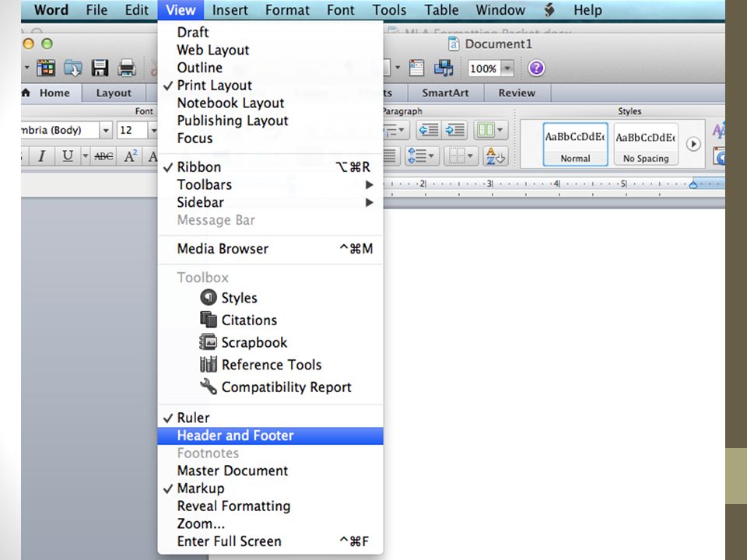747x560 pixels.
Task: Click the Increase Indent icon
Action: (x=455, y=130)
